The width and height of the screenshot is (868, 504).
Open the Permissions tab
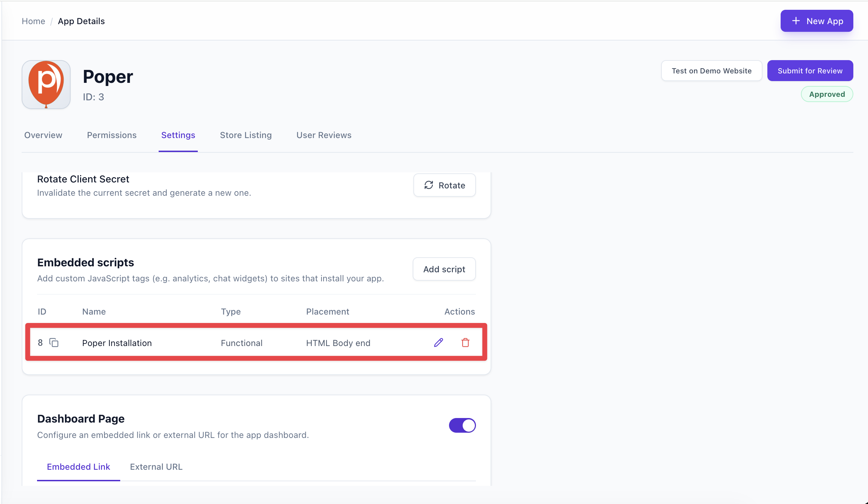pos(111,135)
